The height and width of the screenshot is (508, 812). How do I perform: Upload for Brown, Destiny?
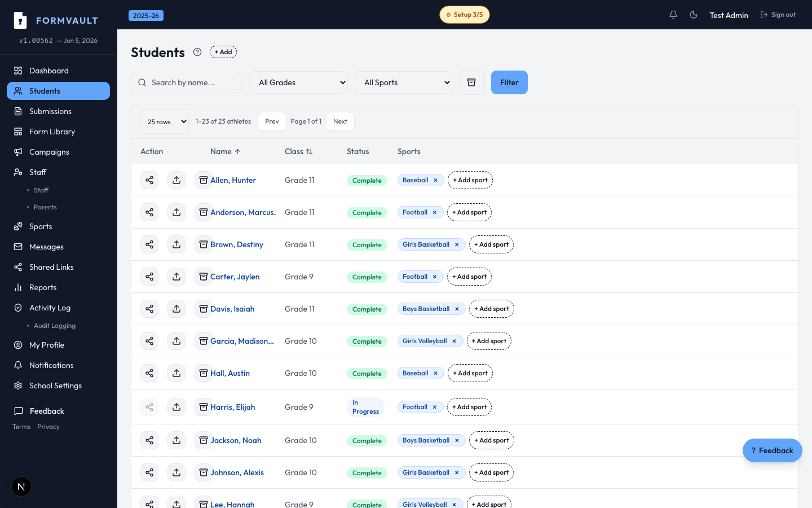[x=176, y=244]
